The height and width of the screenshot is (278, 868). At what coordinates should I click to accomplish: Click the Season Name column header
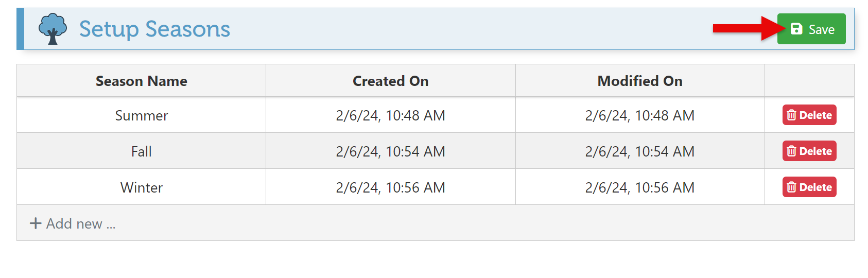tap(142, 81)
